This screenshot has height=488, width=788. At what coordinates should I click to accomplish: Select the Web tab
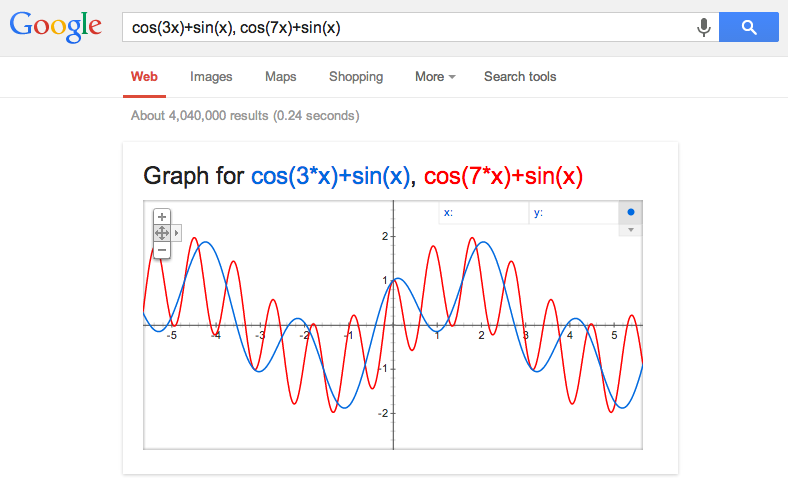(144, 77)
